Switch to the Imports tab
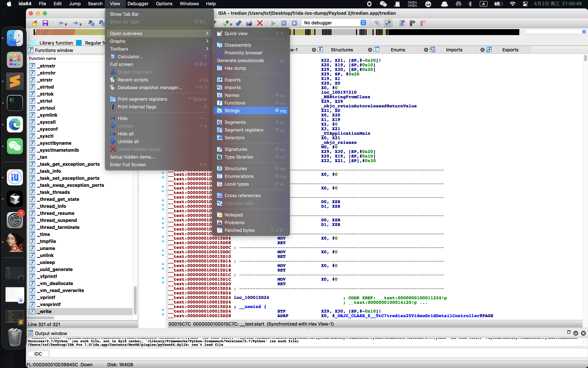This screenshot has height=368, width=588. pyautogui.click(x=454, y=50)
